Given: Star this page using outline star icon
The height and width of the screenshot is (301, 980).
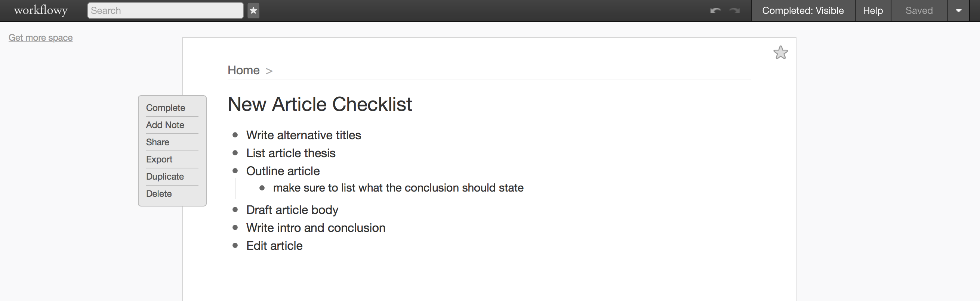Looking at the screenshot, I should (780, 52).
